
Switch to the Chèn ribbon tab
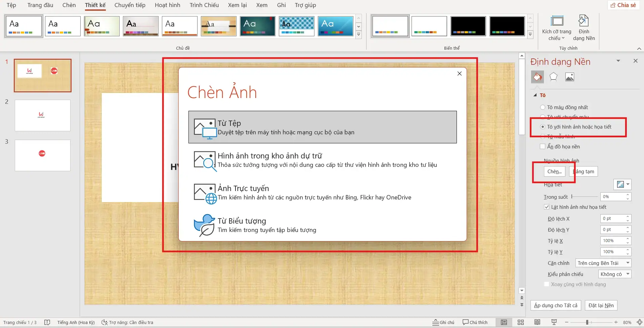click(69, 5)
